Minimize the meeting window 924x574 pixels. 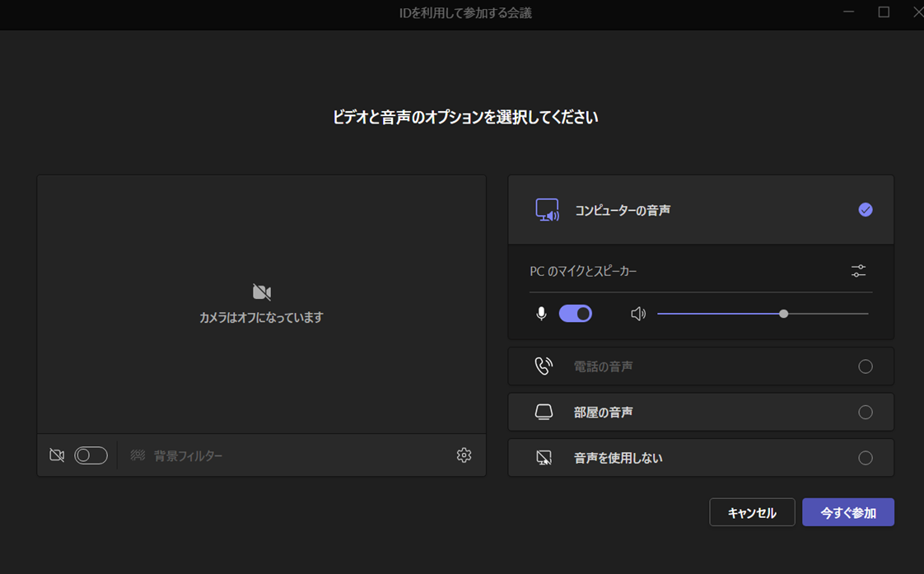point(848,12)
